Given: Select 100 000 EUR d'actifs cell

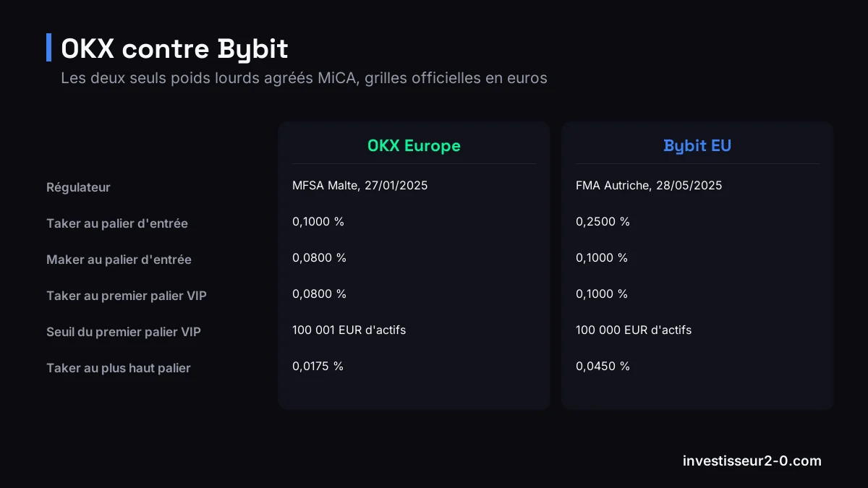Looking at the screenshot, I should pyautogui.click(x=634, y=330).
